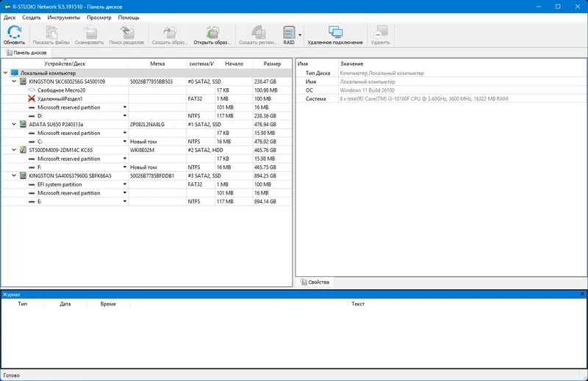This screenshot has height=381, width=588.
Task: Click the Готово status bar text
Action: [x=11, y=375]
